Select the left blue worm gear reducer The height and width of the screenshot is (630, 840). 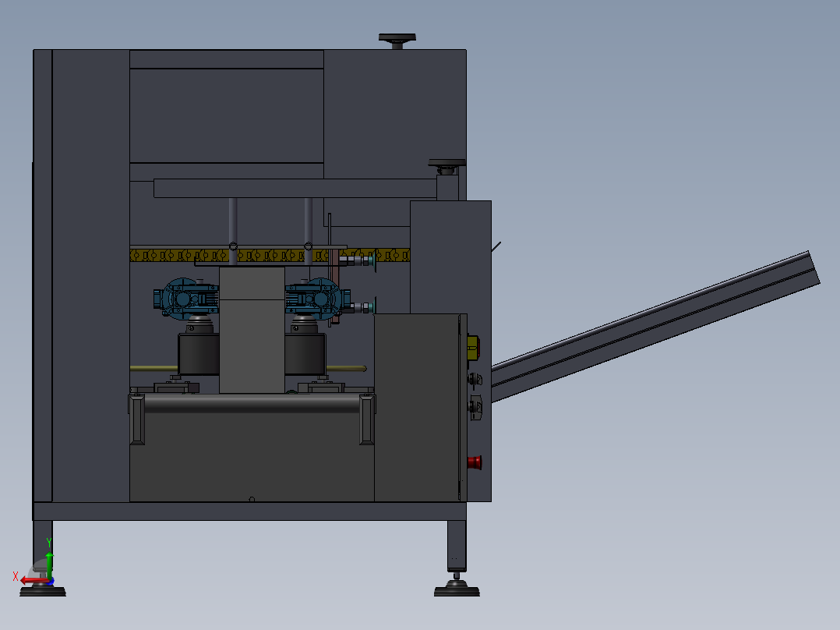185,299
